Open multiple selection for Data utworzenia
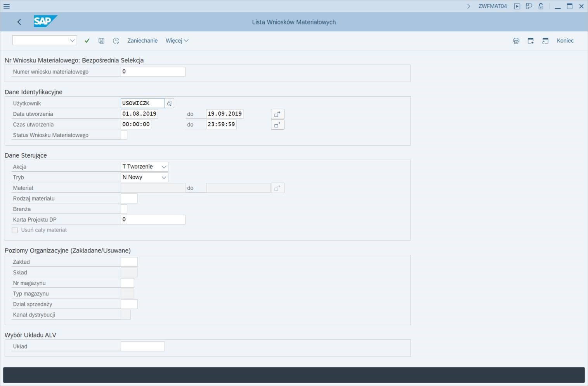Screen dimensions: 588x386 click(x=277, y=114)
